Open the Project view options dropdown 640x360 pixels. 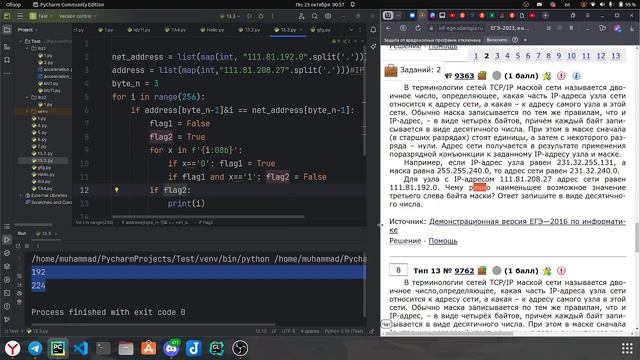pyautogui.click(x=27, y=30)
